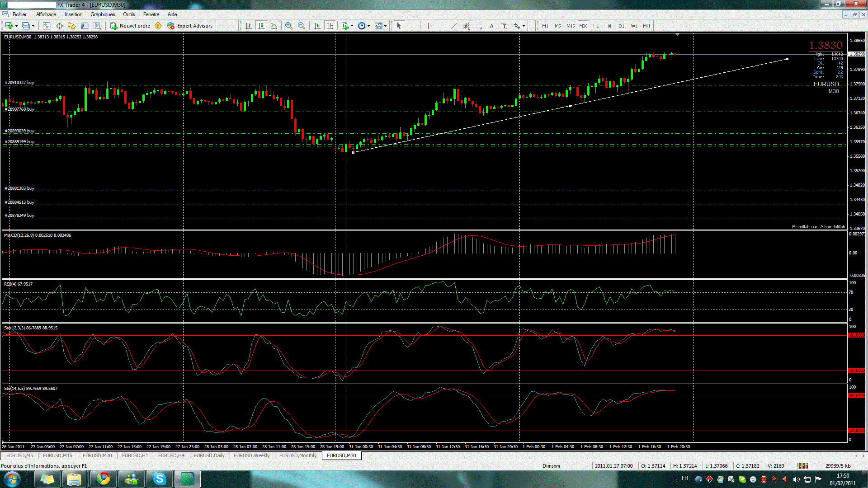The image size is (868, 488).
Task: Open the indicators list dropdown arrow
Action: pyautogui.click(x=352, y=26)
